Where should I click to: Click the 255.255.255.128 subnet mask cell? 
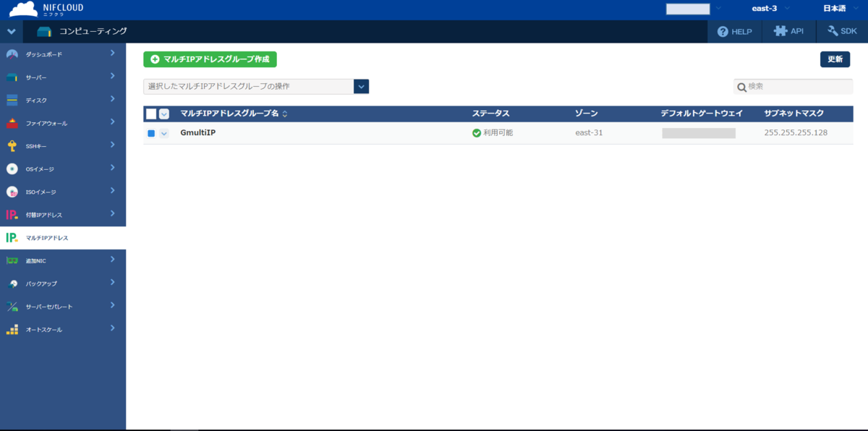pyautogui.click(x=796, y=133)
